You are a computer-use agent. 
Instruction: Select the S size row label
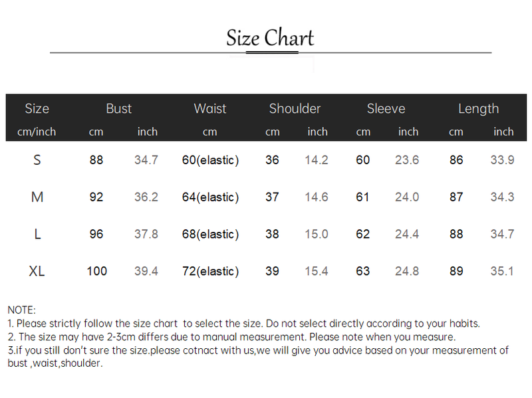pyautogui.click(x=37, y=160)
